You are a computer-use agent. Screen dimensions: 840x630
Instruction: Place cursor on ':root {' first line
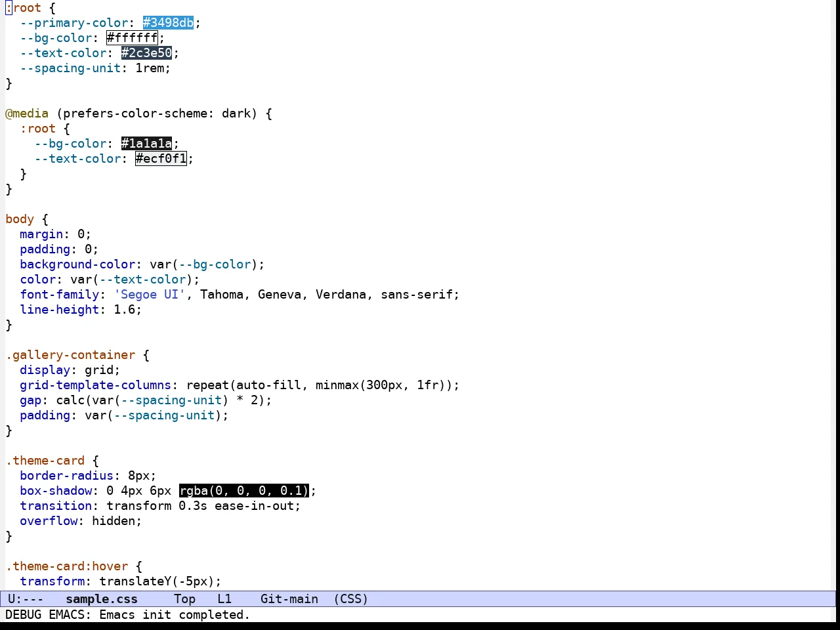coord(31,8)
